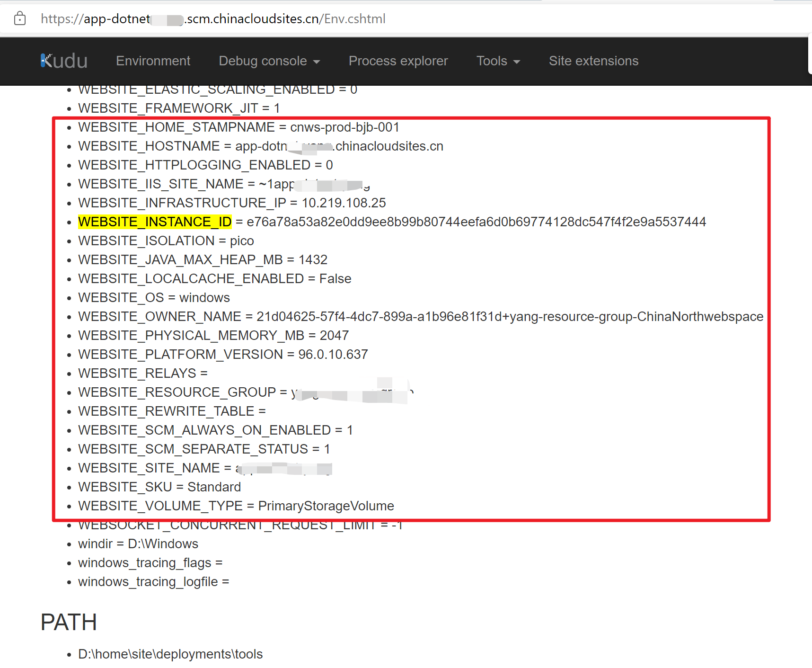Click the WEBSITE_HOSTNAME entry

click(260, 146)
